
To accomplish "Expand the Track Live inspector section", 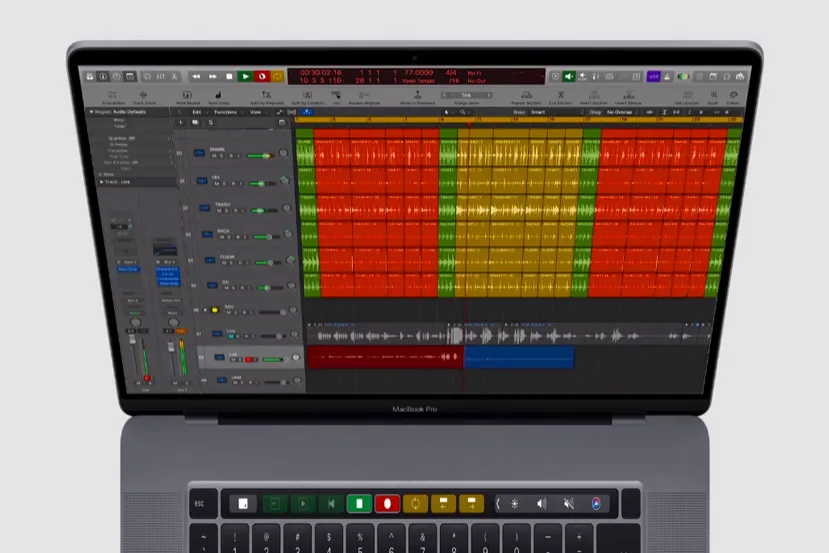I will coord(102,182).
